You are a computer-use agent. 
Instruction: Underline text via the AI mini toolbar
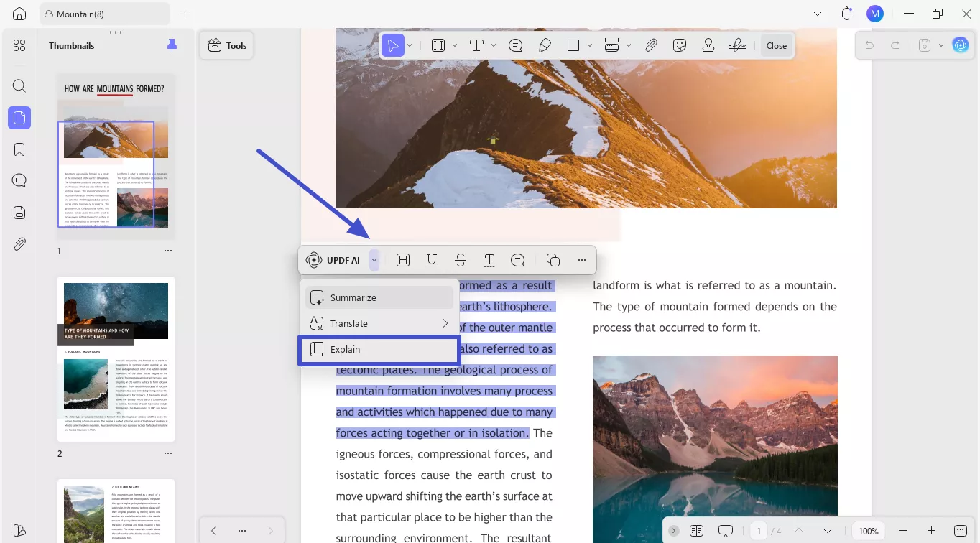(432, 259)
